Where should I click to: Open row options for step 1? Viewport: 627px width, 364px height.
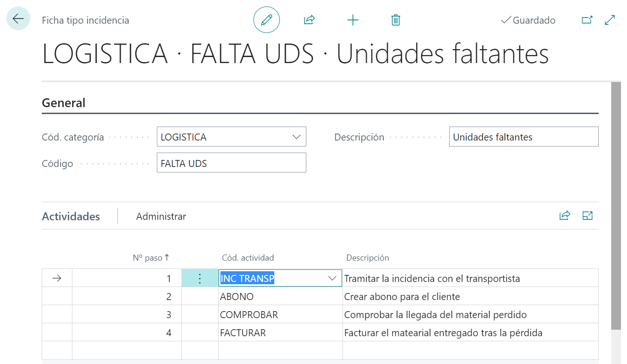coord(200,279)
